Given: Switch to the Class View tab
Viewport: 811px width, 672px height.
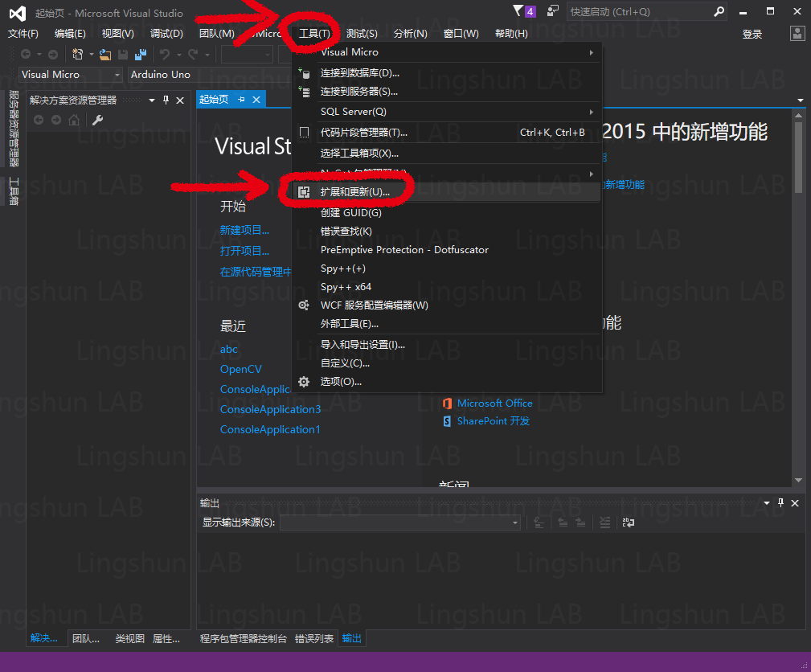Looking at the screenshot, I should tap(130, 639).
